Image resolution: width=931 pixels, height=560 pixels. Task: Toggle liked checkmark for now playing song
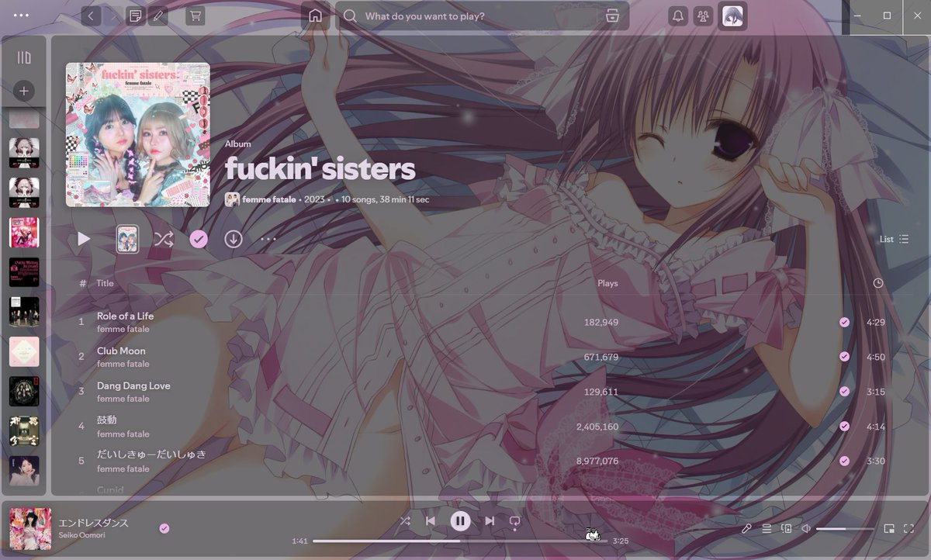point(164,528)
